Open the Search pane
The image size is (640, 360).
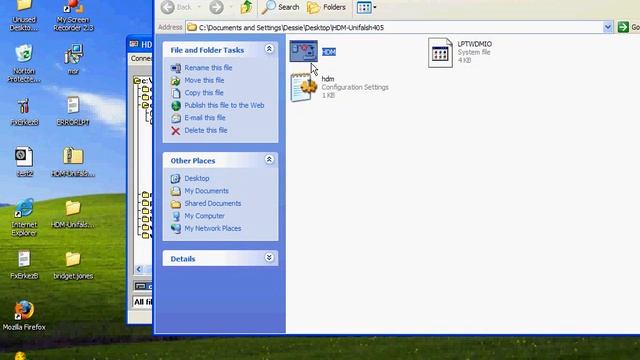point(281,7)
